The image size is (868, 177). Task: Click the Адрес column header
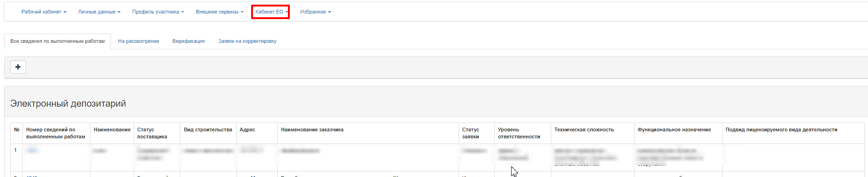pos(247,130)
